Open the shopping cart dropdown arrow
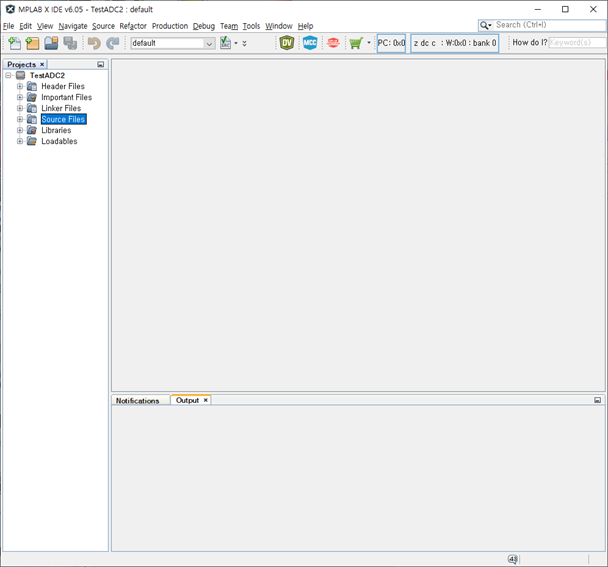 [369, 42]
